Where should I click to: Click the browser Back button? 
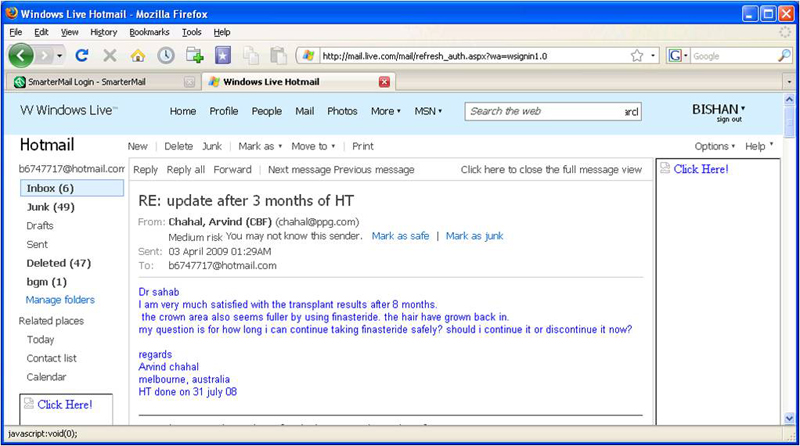click(x=23, y=55)
